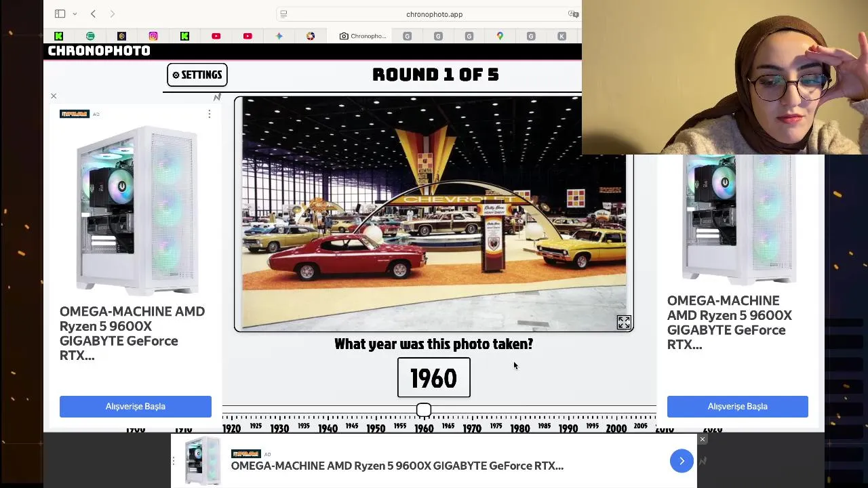Open the sidebar dropdown chevron

[75, 14]
